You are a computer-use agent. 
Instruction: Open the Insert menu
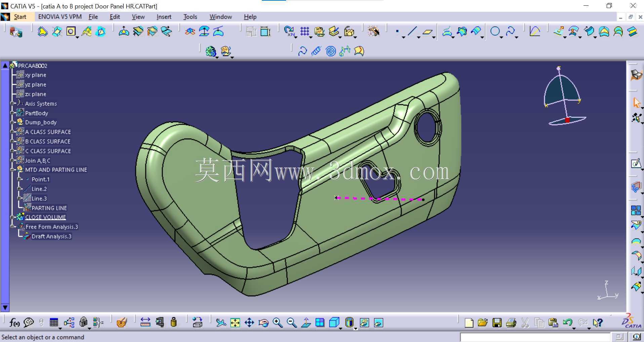(x=164, y=17)
